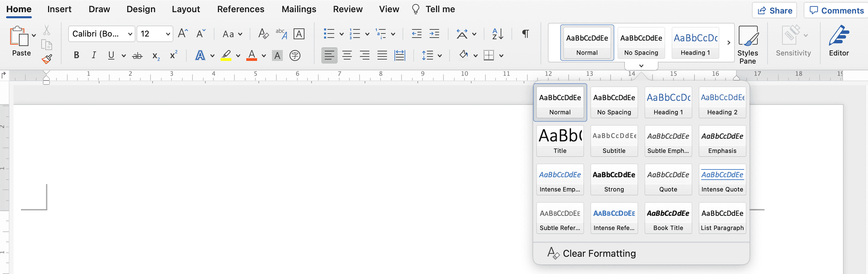Click the Share button

(x=774, y=10)
